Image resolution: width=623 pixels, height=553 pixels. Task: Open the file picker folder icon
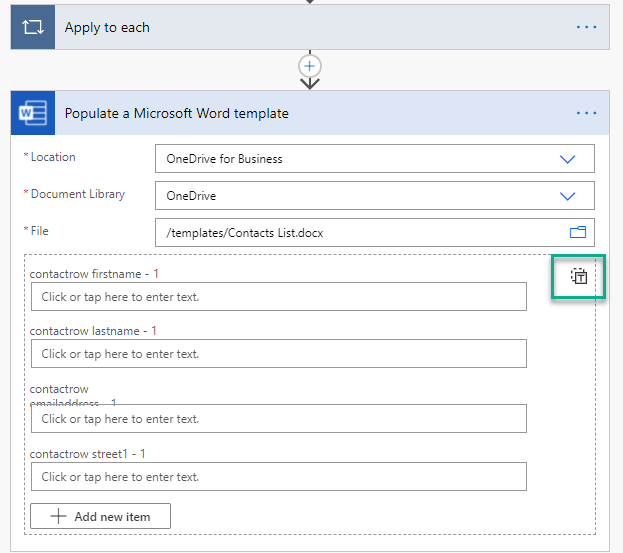pyautogui.click(x=578, y=232)
